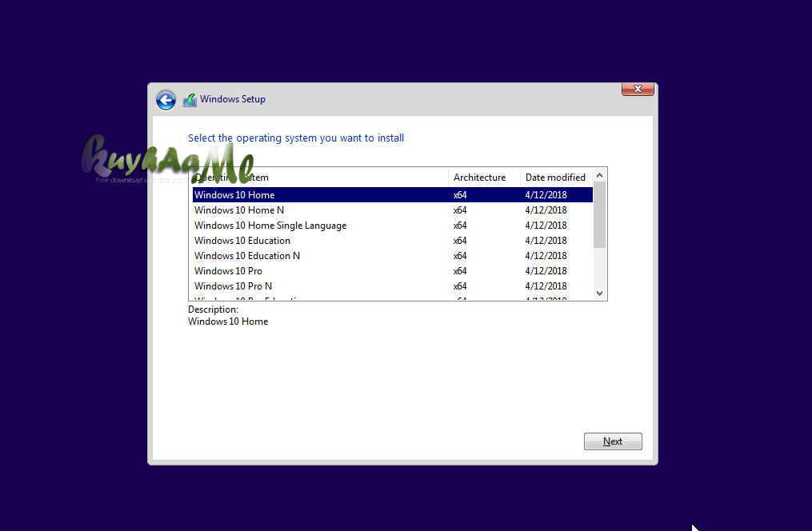Pick Windows 10 Education N row
812x531 pixels.
click(393, 256)
